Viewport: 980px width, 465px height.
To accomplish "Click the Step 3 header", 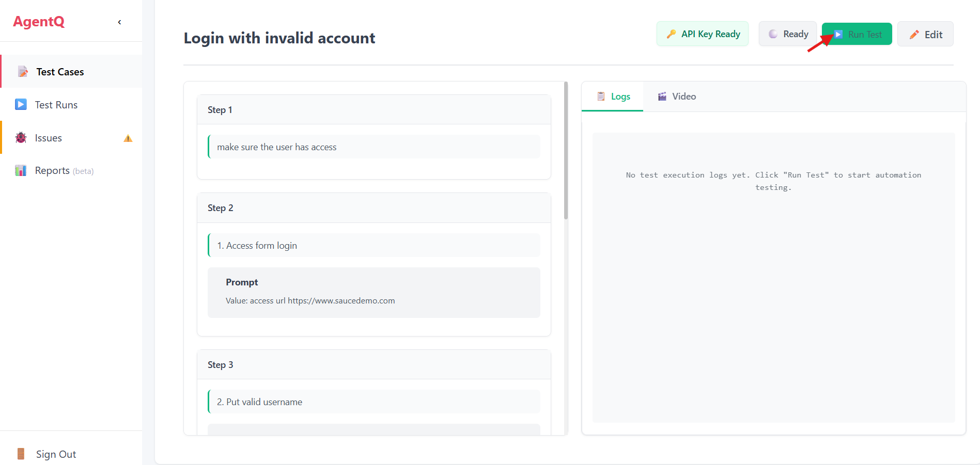I will [x=374, y=365].
